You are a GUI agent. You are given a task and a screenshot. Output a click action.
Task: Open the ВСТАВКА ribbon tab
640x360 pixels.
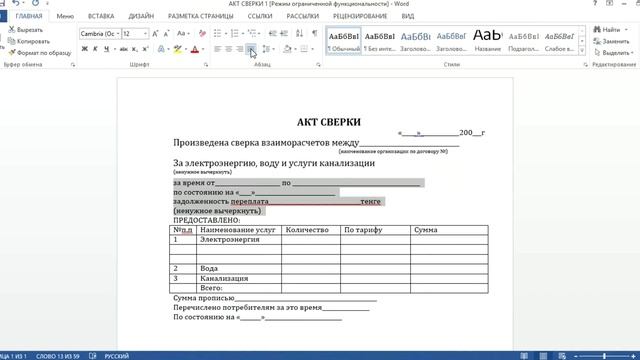[x=101, y=16]
